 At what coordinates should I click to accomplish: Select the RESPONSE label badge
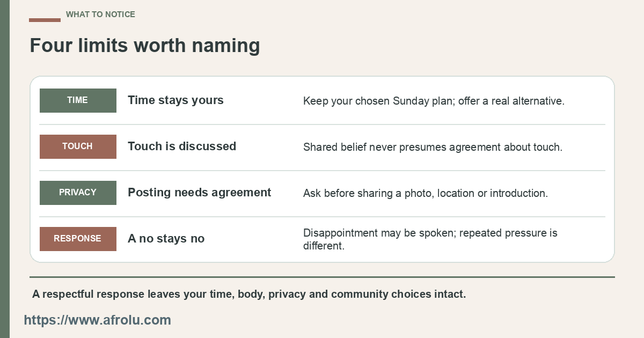[x=78, y=239]
